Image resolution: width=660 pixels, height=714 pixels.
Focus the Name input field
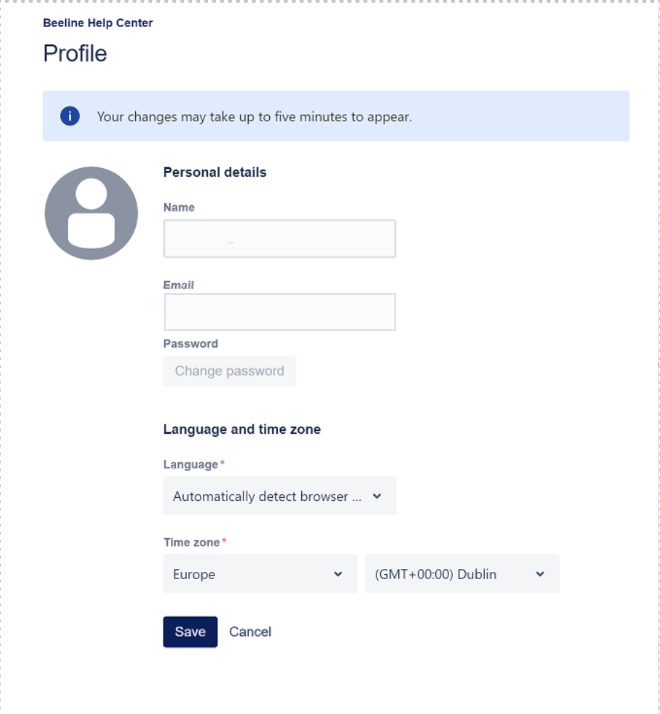(x=279, y=239)
